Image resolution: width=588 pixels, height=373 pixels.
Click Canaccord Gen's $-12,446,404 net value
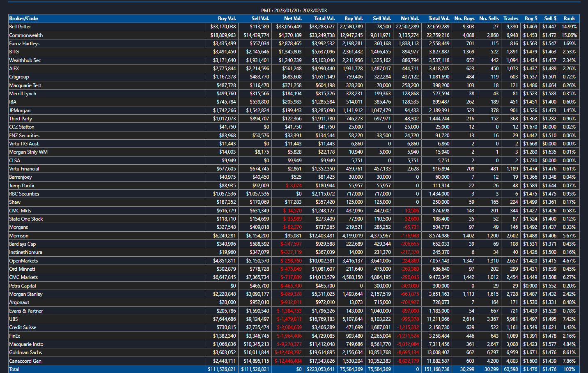[288, 361]
